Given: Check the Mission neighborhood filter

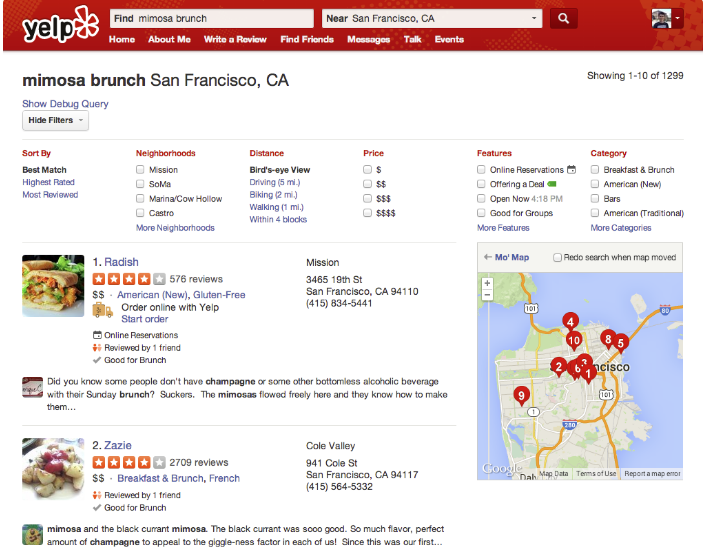Looking at the screenshot, I should point(140,169).
